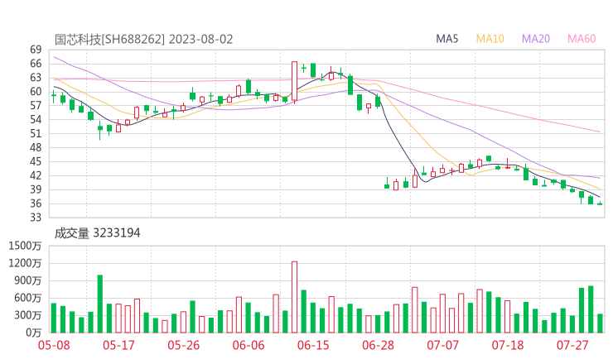Click the 66 price axis label
This screenshot has height=364, width=613.
pos(36,64)
